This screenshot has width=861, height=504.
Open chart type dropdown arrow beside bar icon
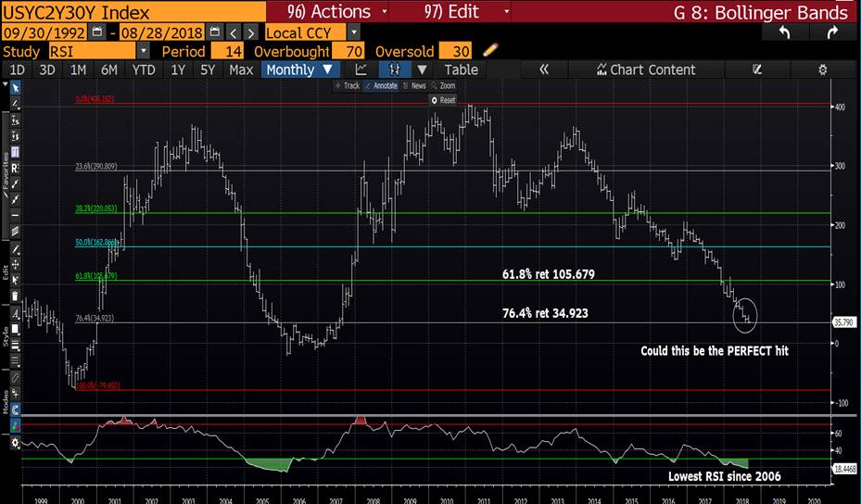(x=422, y=69)
